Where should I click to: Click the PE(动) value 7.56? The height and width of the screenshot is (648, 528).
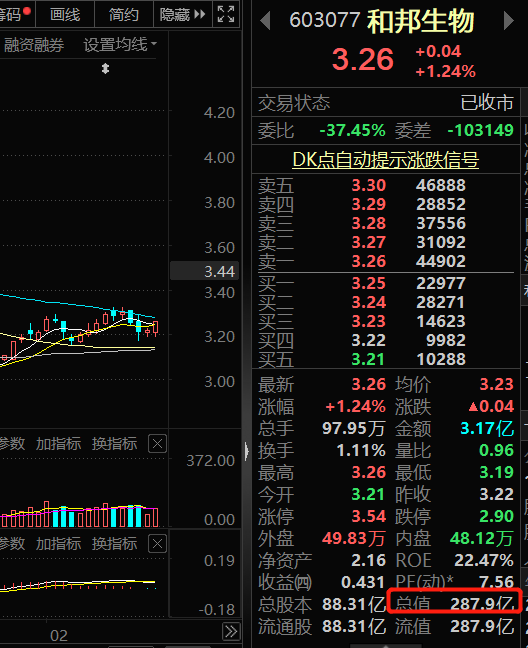[496, 582]
